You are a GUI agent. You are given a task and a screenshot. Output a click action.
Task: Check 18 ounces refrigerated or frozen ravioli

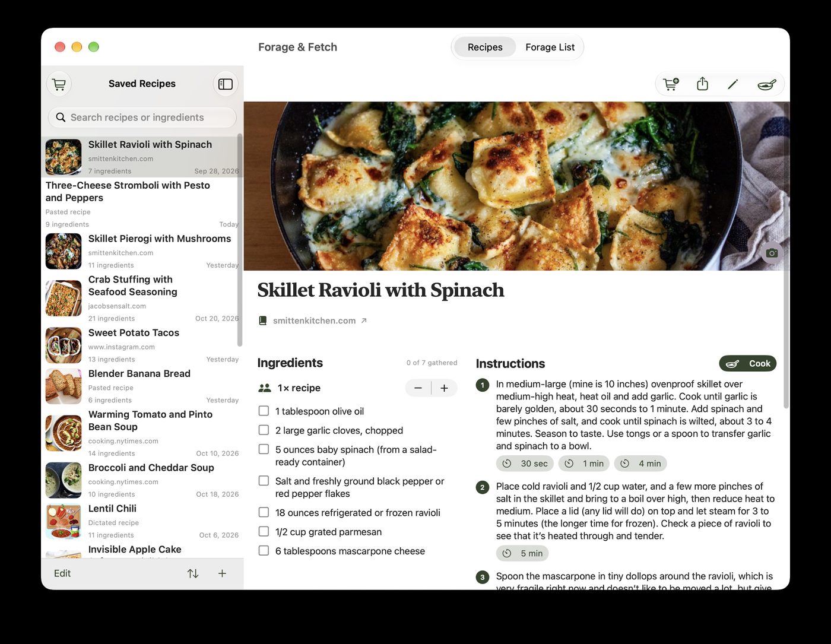264,512
